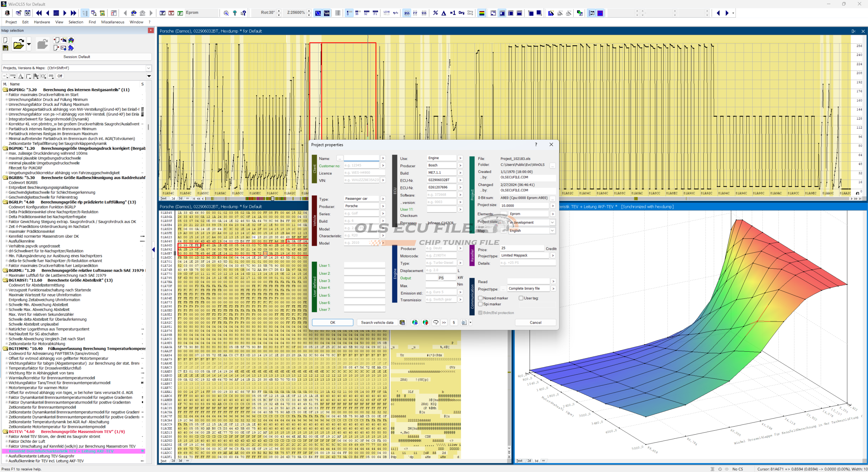This screenshot has height=472, width=868.
Task: Open the Project menu
Action: [11, 22]
